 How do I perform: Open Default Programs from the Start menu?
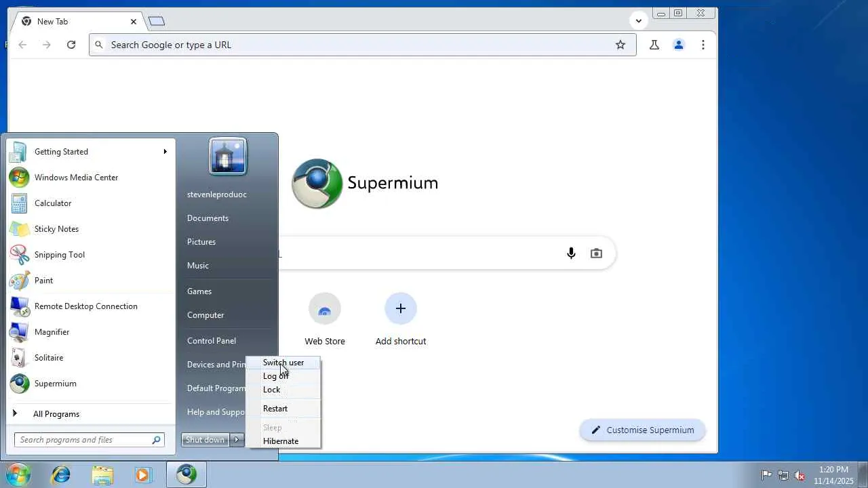point(216,388)
